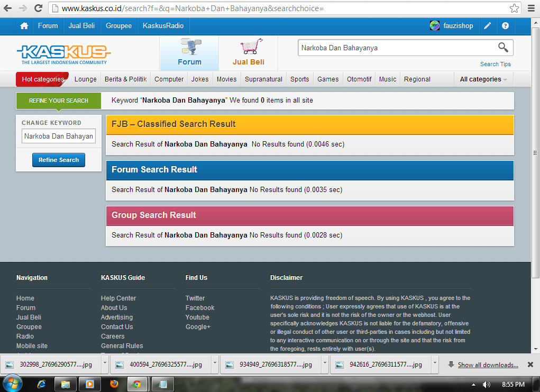This screenshot has width=540, height=392.
Task: Open the Games category
Action: (328, 79)
